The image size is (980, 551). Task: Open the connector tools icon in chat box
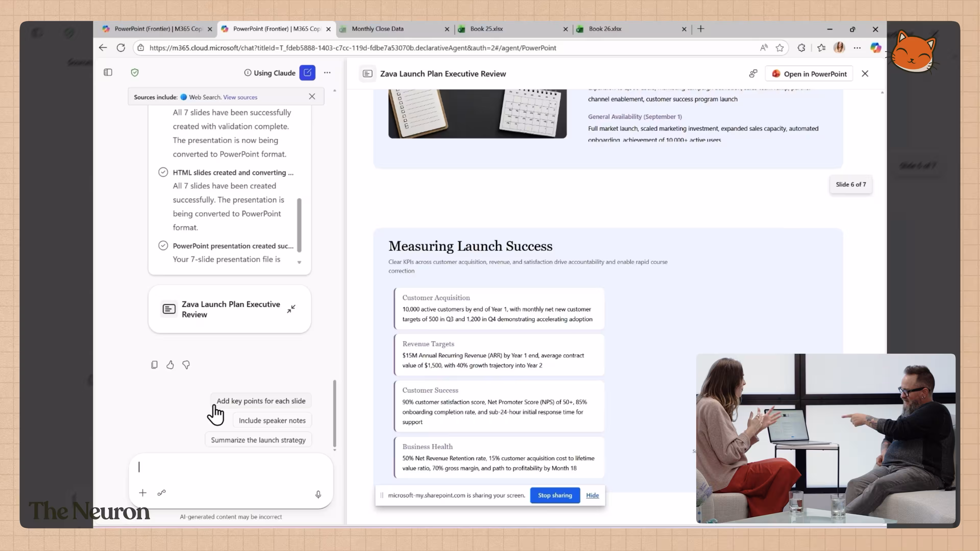pos(162,493)
